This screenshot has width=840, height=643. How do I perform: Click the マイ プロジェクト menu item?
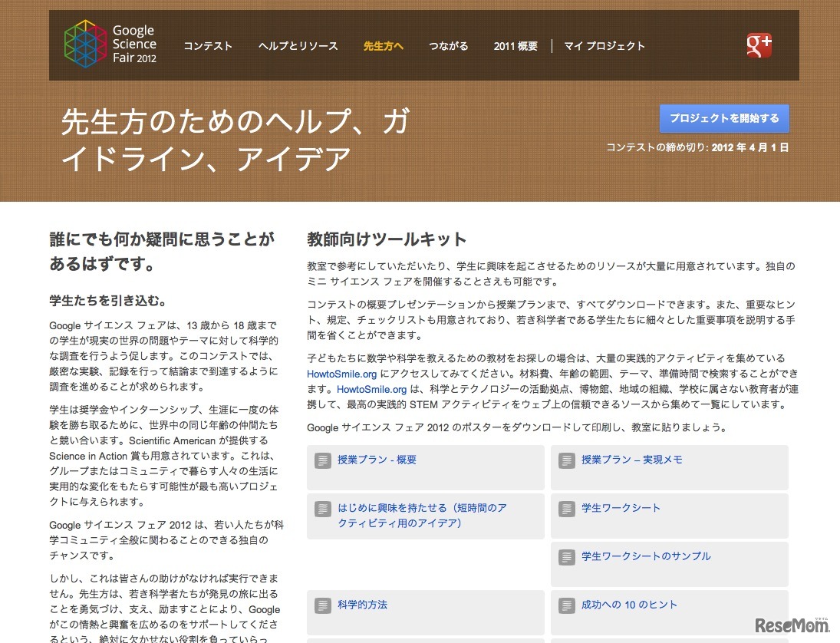coord(604,46)
